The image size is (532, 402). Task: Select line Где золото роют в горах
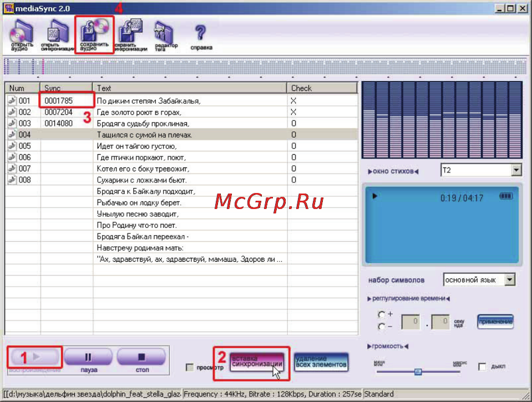pos(139,111)
